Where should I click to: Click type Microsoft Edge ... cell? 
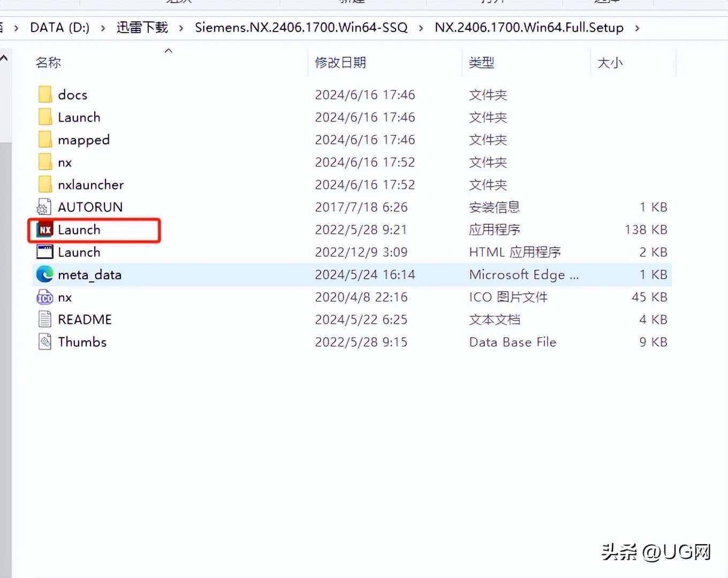(524, 275)
